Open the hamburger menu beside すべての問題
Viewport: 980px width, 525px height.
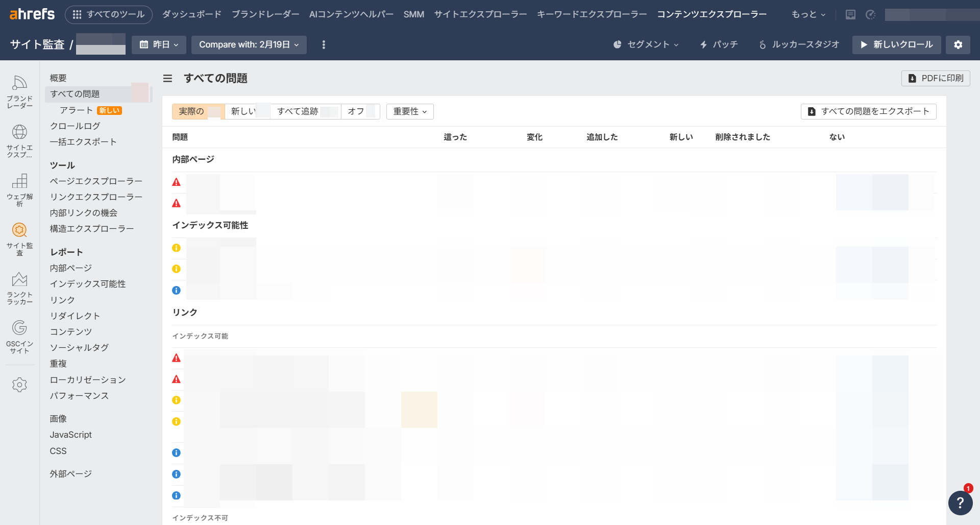coord(167,78)
